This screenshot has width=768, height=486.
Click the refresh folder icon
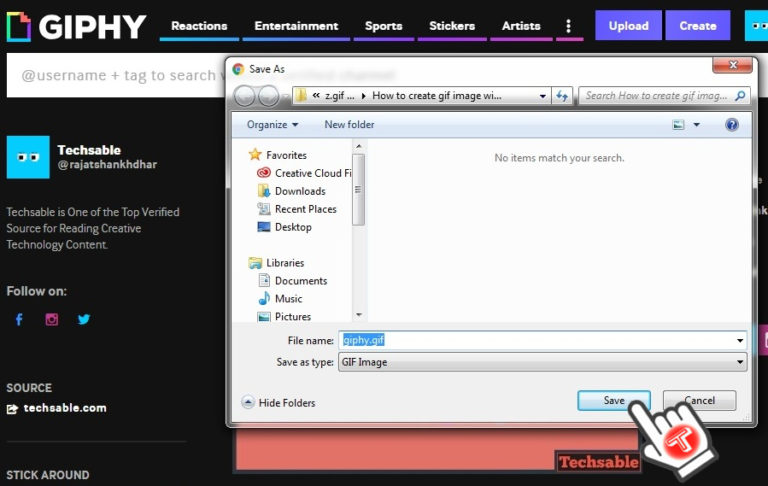(562, 96)
